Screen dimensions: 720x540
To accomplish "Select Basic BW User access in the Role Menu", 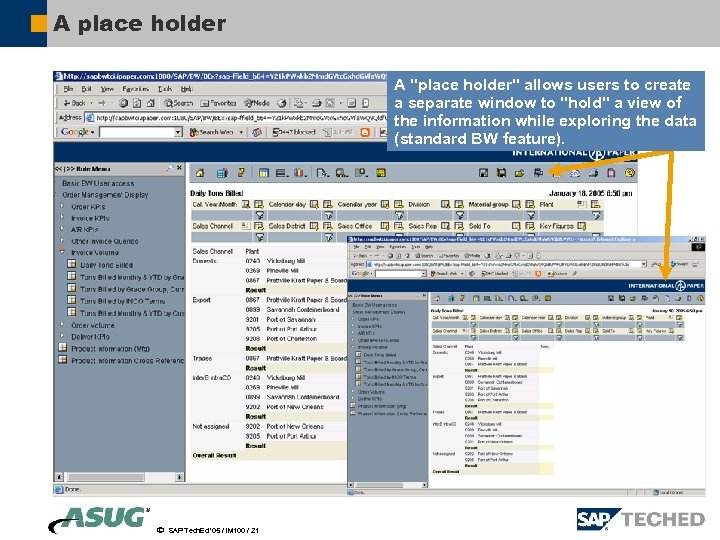I will tap(98, 183).
